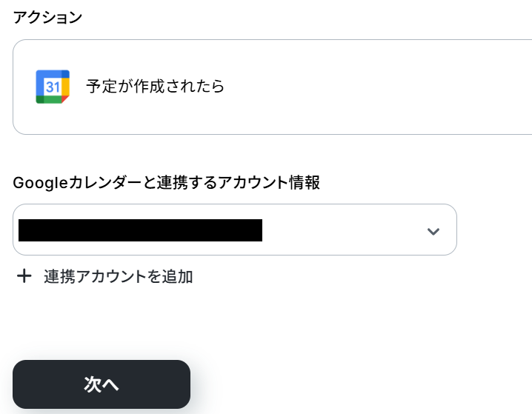Click the 連携アカウントを追加 link
Image resolution: width=532 pixels, height=414 pixels.
(x=118, y=276)
